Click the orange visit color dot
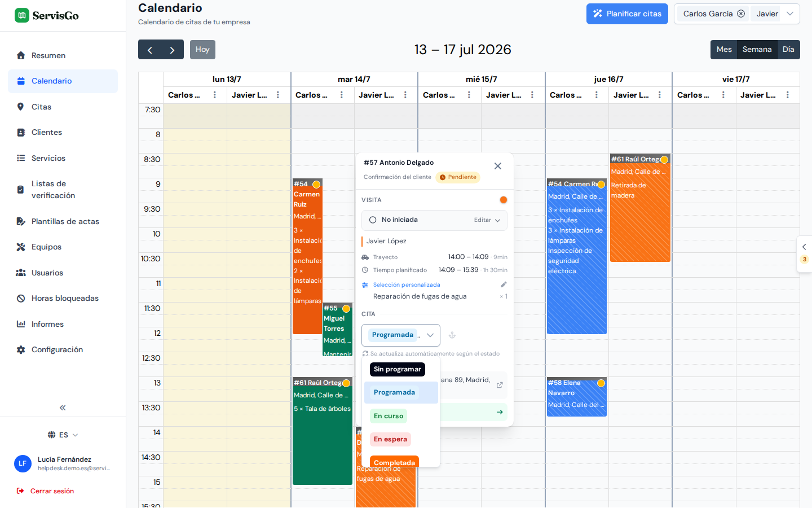Image resolution: width=812 pixels, height=508 pixels. tap(504, 200)
